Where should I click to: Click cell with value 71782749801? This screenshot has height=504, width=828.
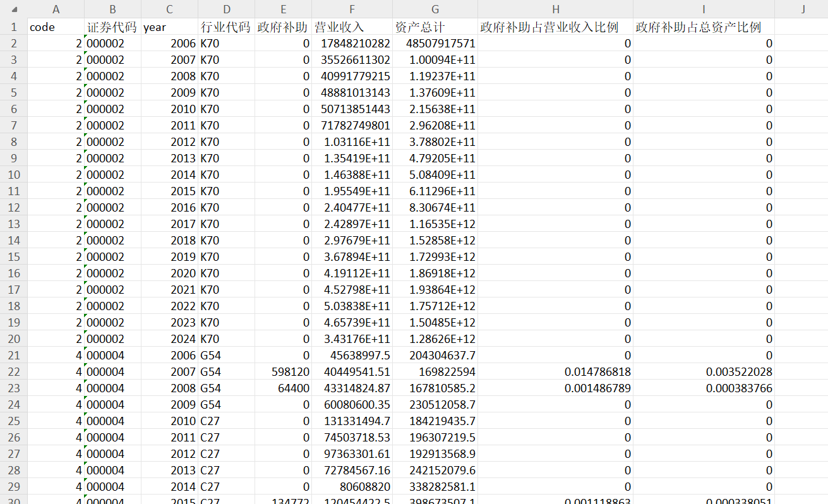tap(352, 126)
